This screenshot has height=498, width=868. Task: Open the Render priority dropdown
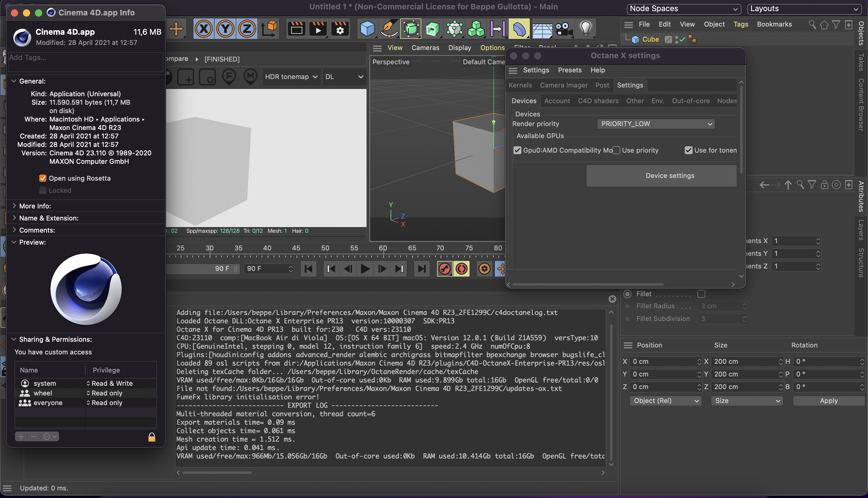(x=656, y=124)
